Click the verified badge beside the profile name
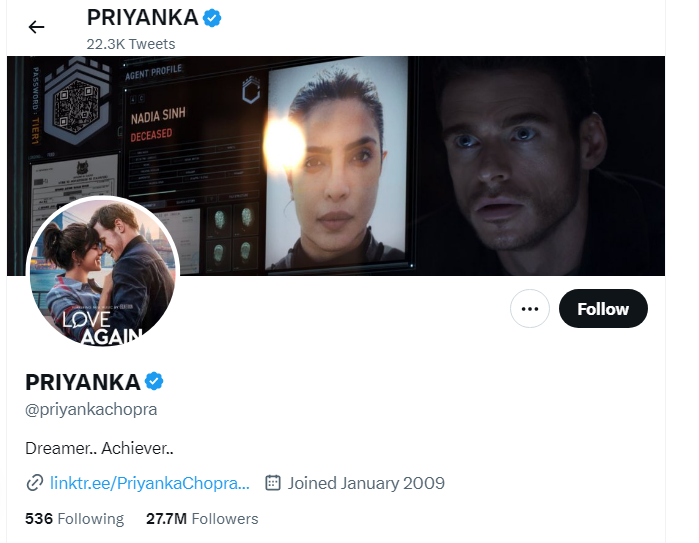 point(155,381)
